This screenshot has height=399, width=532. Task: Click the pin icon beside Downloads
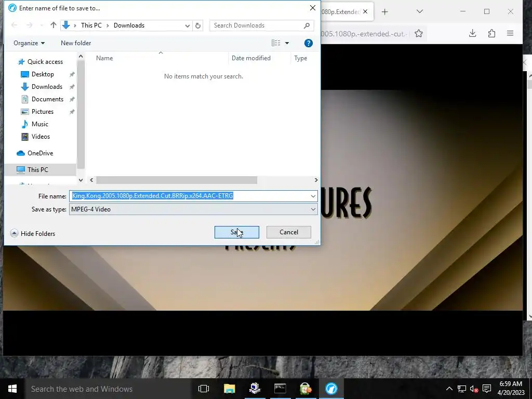72,87
